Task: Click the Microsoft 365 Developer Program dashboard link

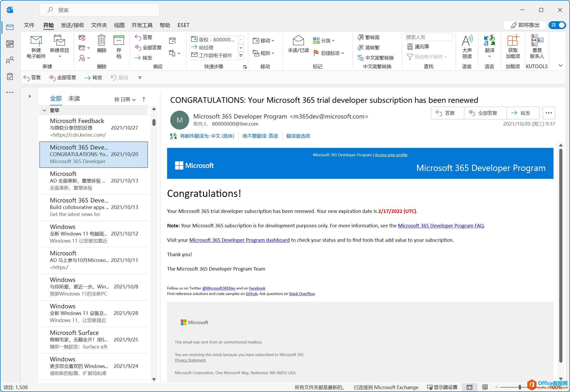Action: pos(239,240)
